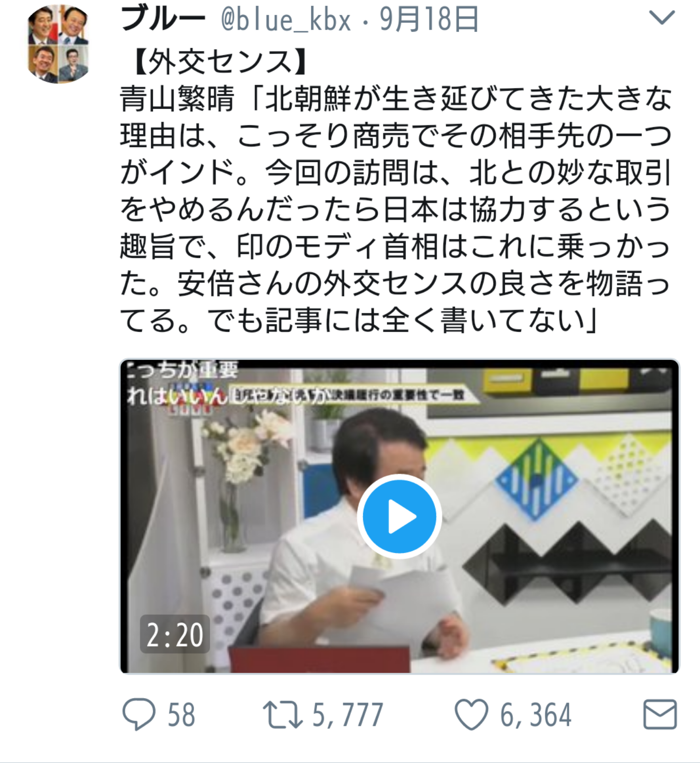Play the embedded video

pyautogui.click(x=399, y=517)
